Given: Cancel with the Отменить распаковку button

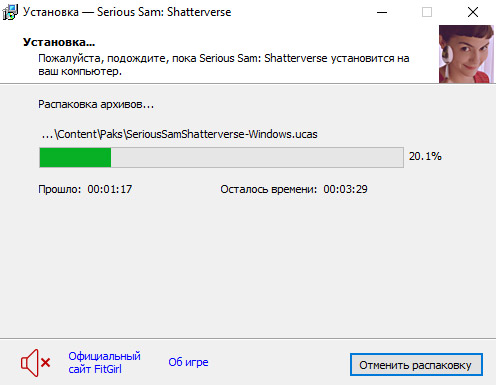Looking at the screenshot, I should pyautogui.click(x=416, y=365).
